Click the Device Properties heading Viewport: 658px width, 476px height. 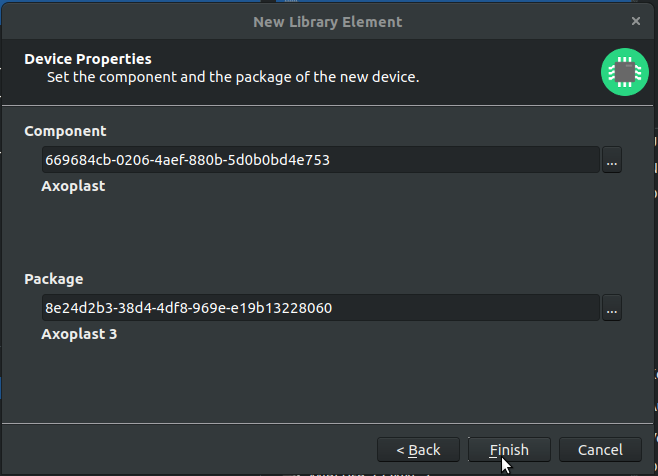pos(88,59)
